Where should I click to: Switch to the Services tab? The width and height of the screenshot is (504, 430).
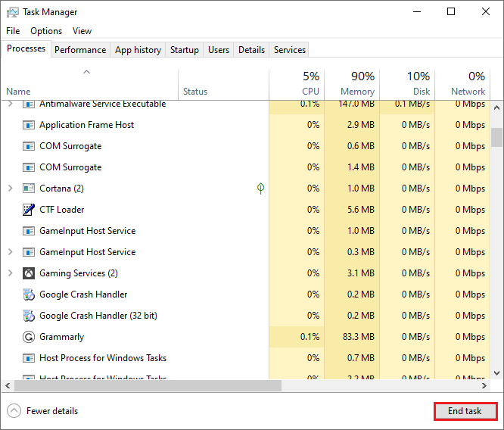tap(289, 50)
